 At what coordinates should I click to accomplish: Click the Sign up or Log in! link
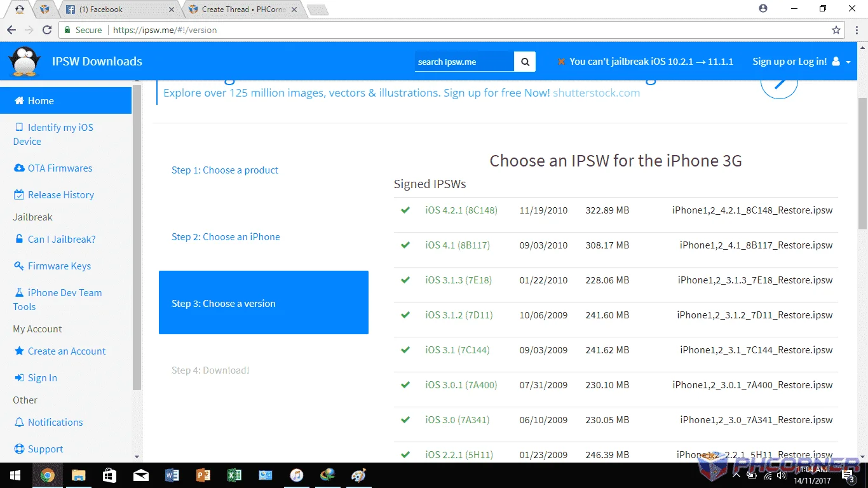(790, 62)
